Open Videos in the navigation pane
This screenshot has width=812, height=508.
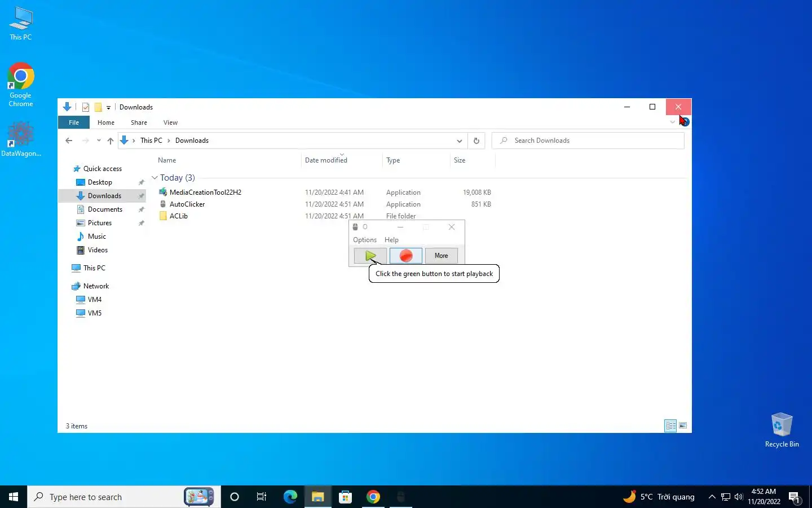coord(98,250)
